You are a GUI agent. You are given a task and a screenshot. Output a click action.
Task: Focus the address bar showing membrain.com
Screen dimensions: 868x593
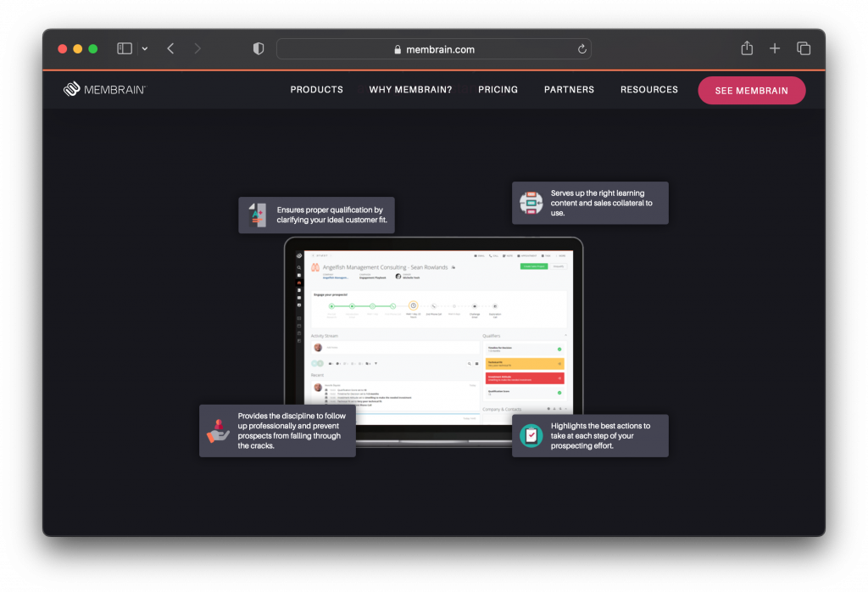pyautogui.click(x=434, y=49)
